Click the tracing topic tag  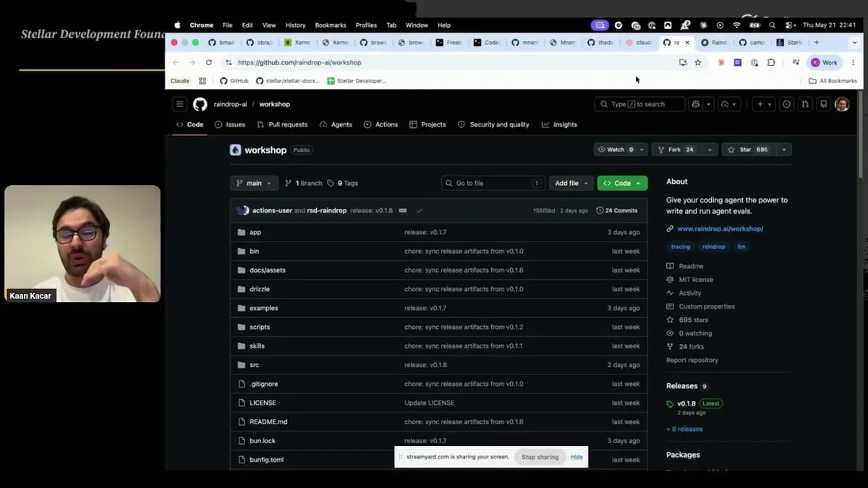coord(681,247)
